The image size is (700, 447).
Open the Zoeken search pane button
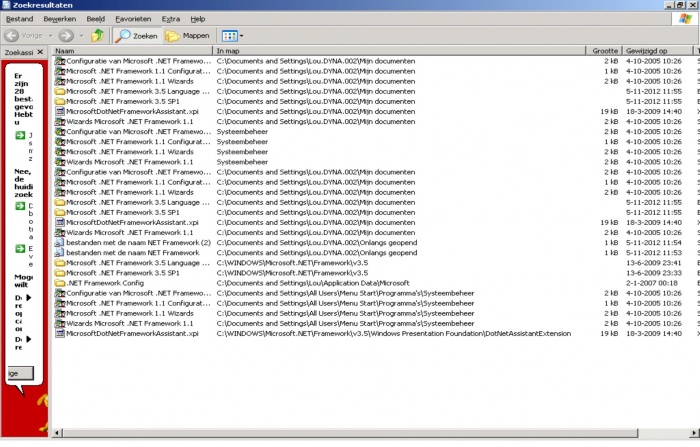(137, 36)
